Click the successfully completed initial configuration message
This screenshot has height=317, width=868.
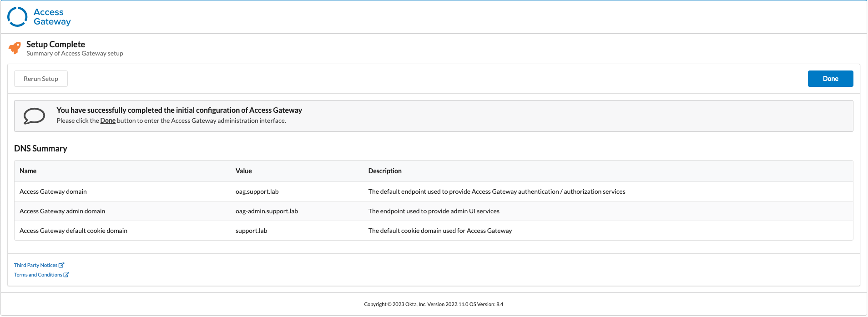(x=179, y=110)
